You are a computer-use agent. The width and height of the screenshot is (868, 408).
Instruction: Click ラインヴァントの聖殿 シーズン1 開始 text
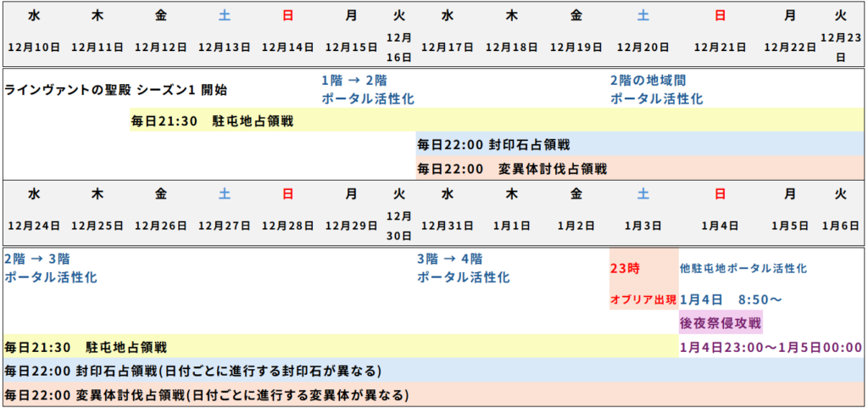point(115,90)
